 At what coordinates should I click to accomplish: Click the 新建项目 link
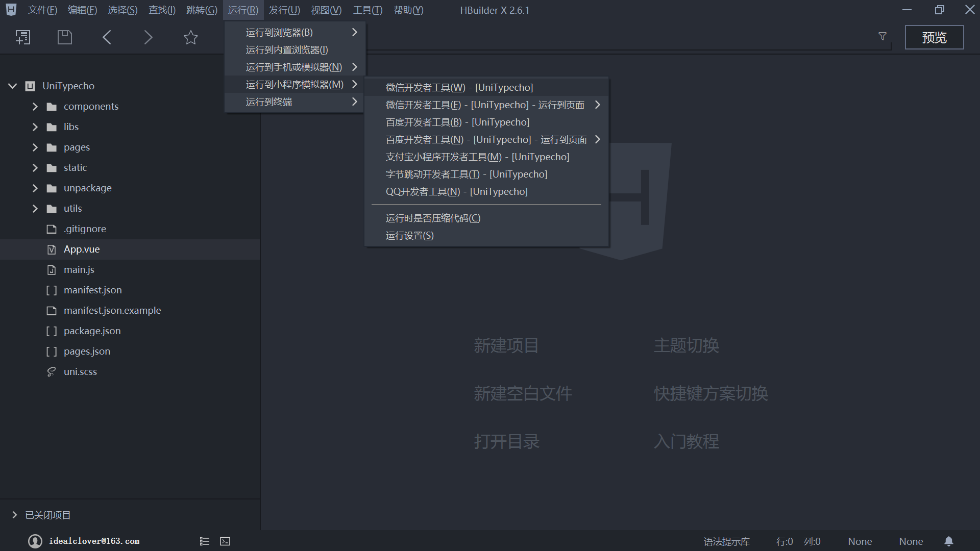click(x=506, y=346)
